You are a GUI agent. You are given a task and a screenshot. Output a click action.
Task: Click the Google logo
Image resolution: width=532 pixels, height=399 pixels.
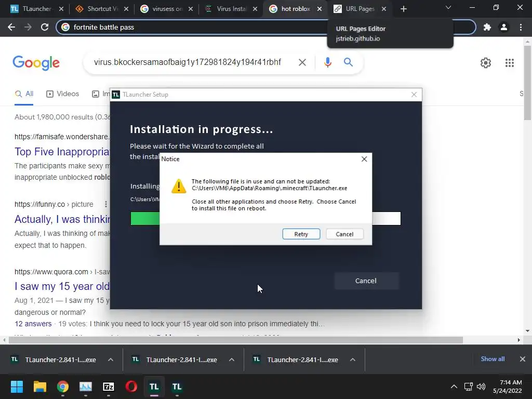pos(36,63)
